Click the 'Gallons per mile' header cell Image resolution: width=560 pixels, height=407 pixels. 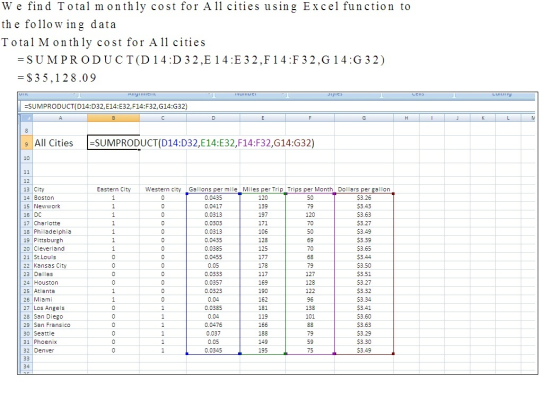213,189
